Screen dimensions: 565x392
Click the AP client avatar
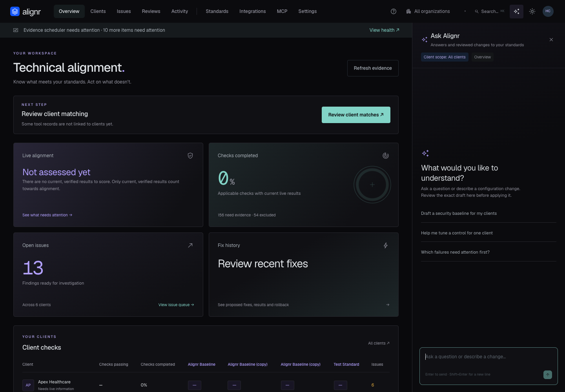point(28,385)
